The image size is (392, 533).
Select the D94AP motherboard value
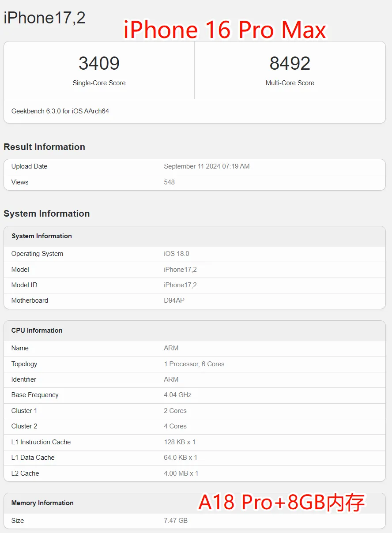pyautogui.click(x=174, y=300)
